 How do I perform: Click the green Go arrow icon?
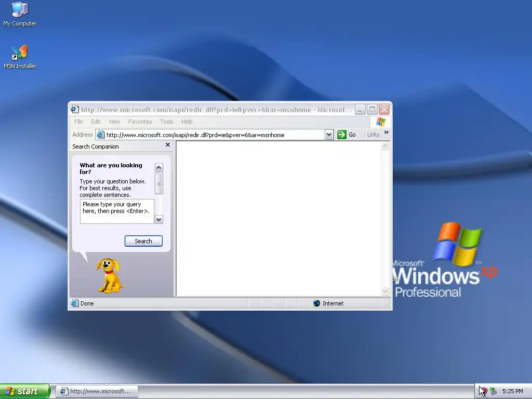[x=342, y=135]
